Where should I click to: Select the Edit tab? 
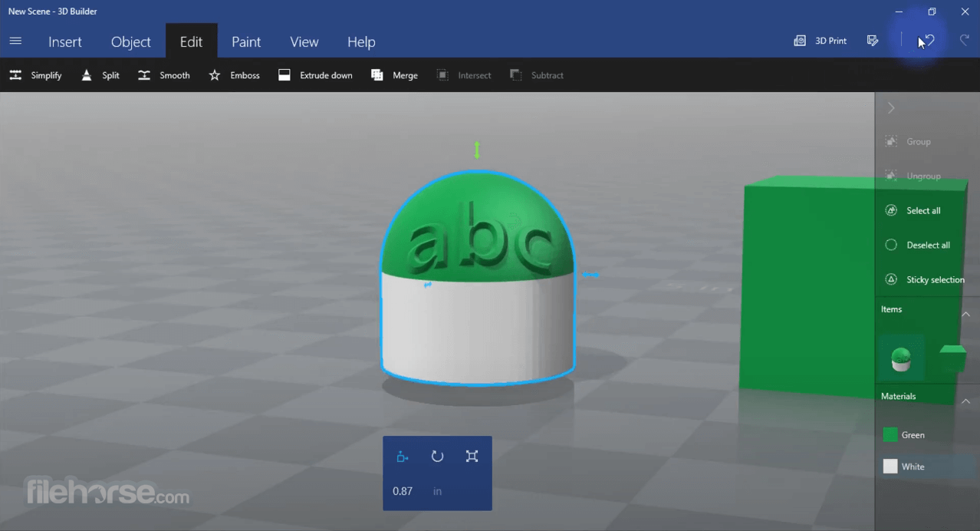191,42
